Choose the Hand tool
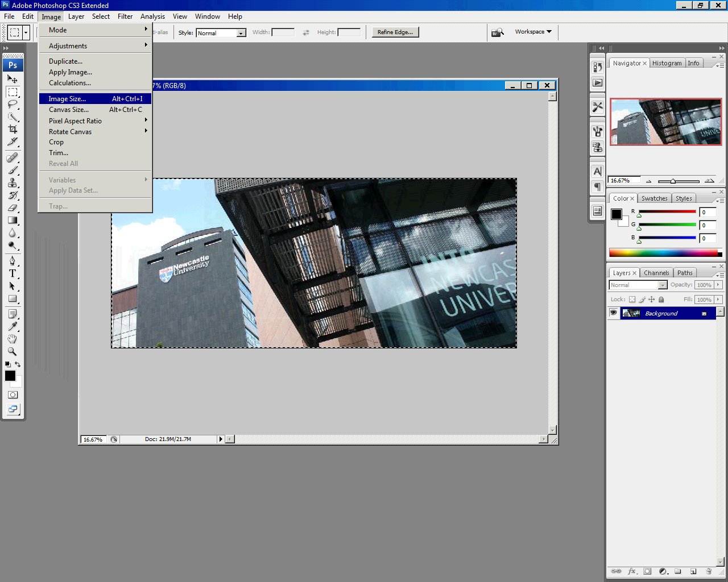Image resolution: width=728 pixels, height=582 pixels. (x=13, y=339)
